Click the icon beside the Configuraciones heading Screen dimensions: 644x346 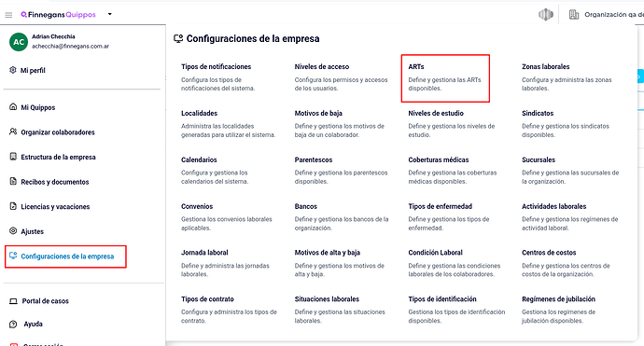178,38
